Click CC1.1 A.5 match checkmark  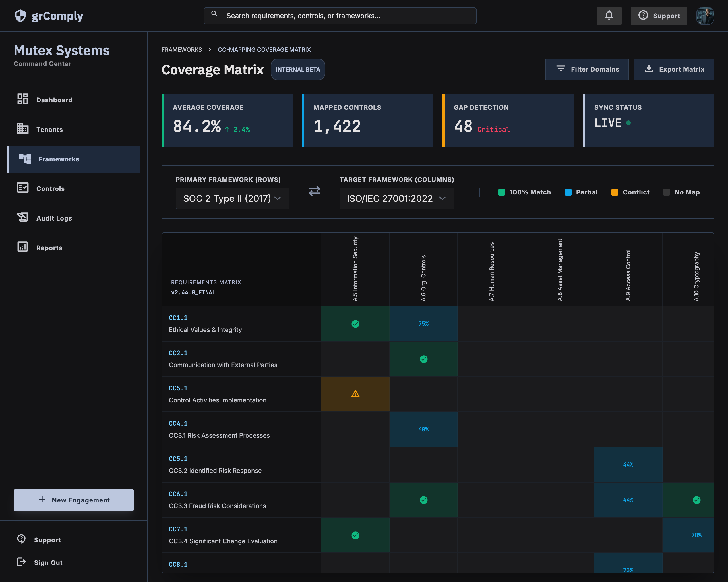tap(355, 324)
